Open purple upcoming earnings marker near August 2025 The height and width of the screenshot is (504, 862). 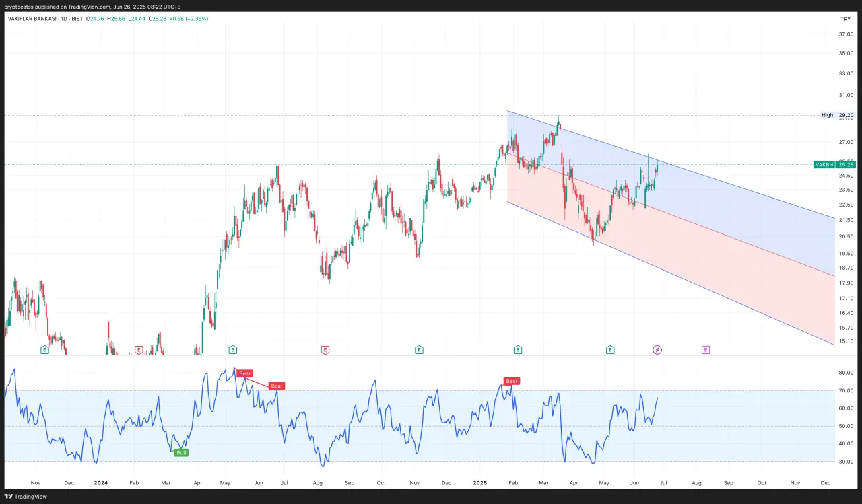point(705,349)
